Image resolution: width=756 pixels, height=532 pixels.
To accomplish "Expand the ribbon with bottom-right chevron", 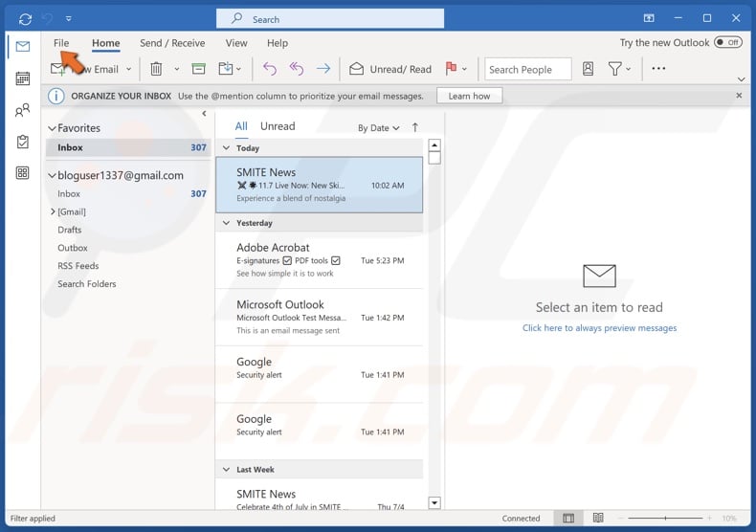I will [741, 79].
